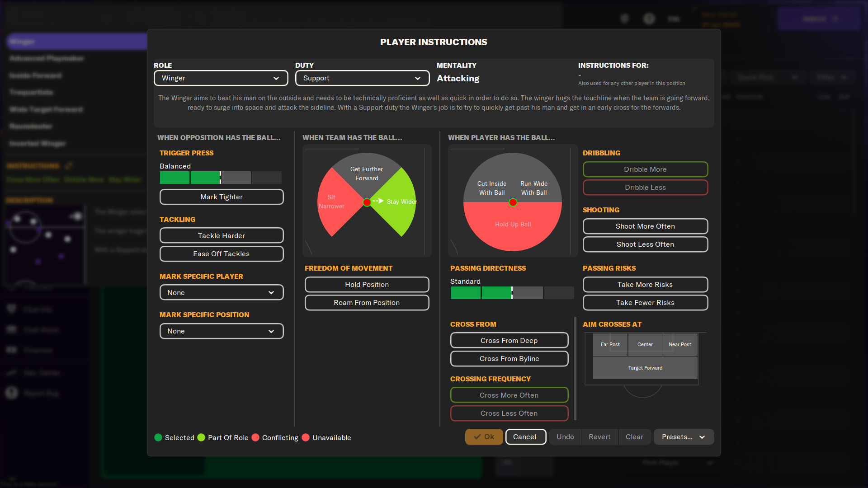Toggle Mark Tighter instruction

pos(222,197)
